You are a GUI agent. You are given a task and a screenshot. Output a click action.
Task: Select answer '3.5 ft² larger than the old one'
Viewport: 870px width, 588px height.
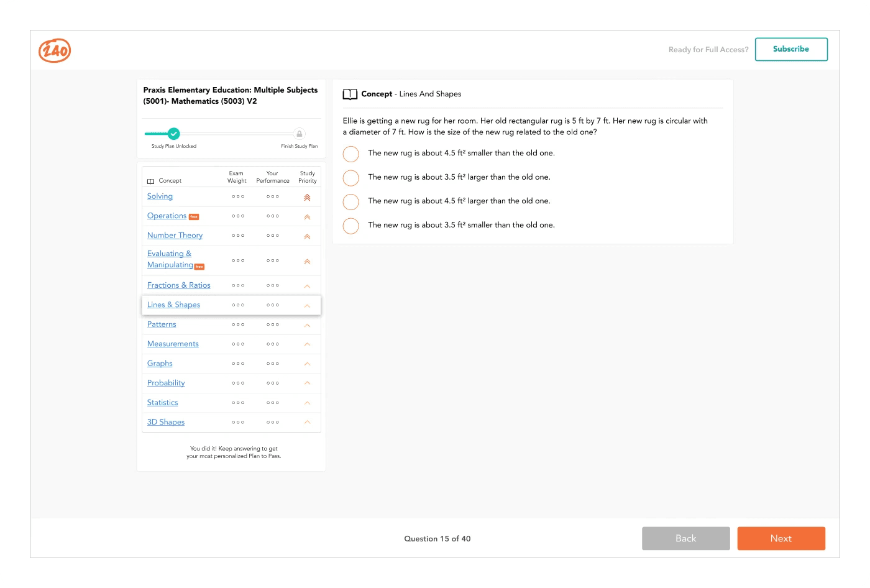[351, 178]
